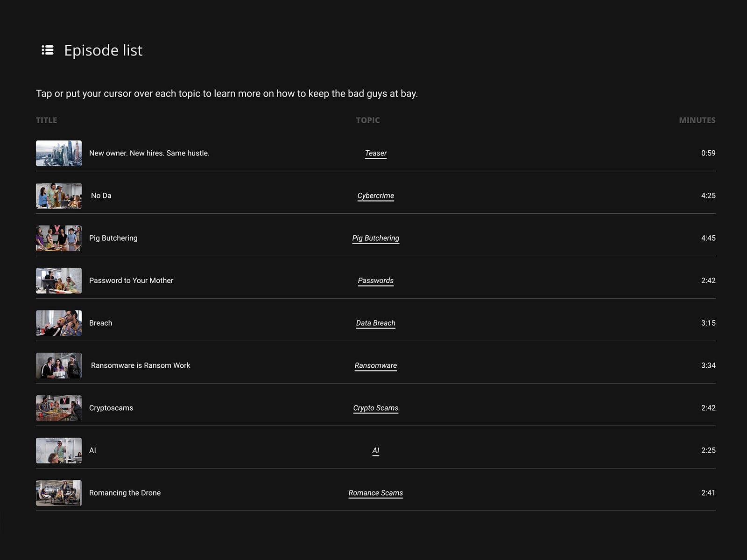Open the Crypto Scams topic link
Image resolution: width=747 pixels, height=560 pixels.
point(376,408)
